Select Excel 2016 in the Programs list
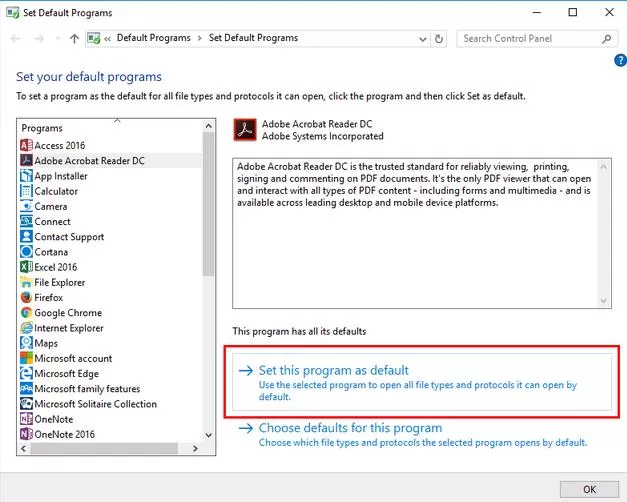Viewport: 627px width, 502px height. click(111, 267)
